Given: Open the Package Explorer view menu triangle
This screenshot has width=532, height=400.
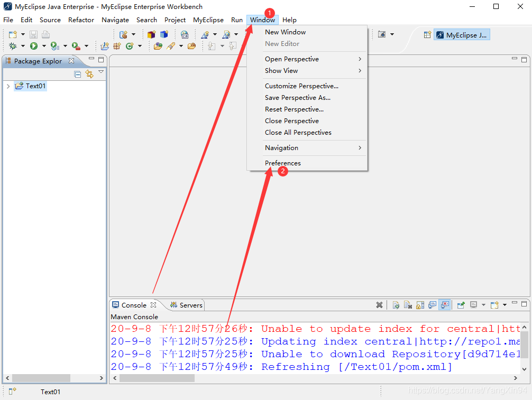Looking at the screenshot, I should (101, 72).
